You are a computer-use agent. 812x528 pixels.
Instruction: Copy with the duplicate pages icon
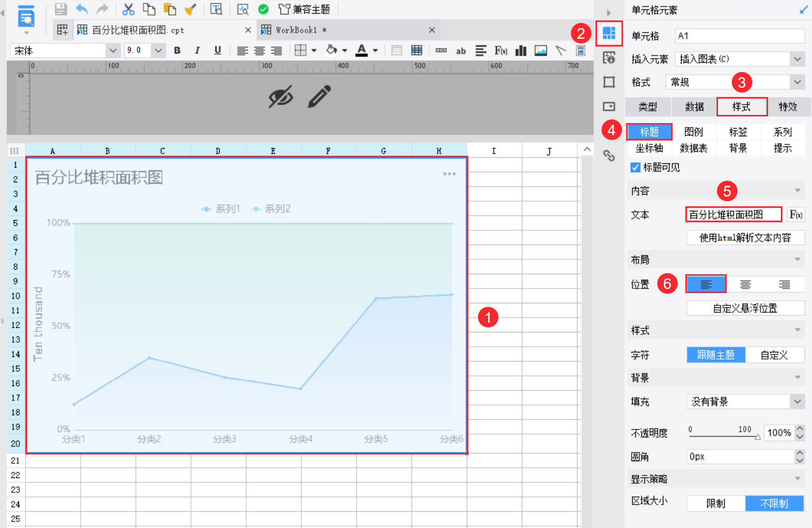pyautogui.click(x=149, y=9)
